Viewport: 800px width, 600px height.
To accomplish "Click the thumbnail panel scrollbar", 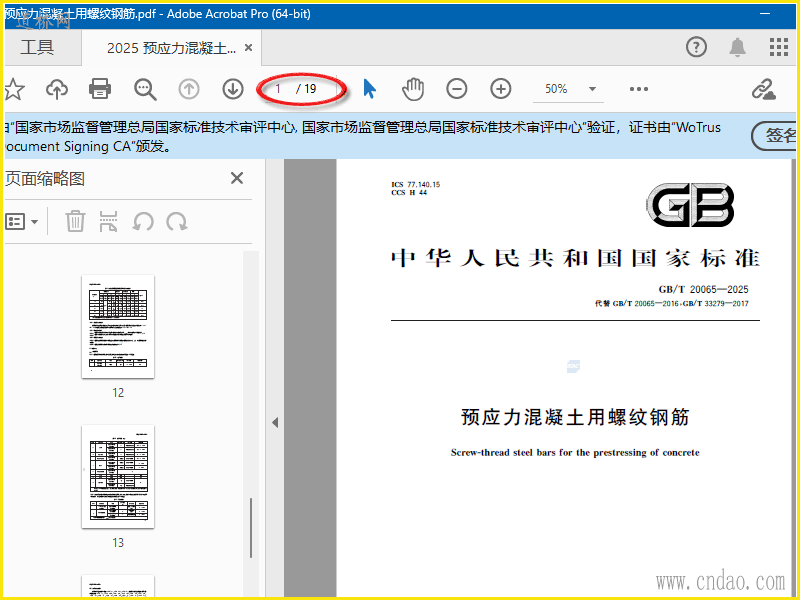I will 251,528.
